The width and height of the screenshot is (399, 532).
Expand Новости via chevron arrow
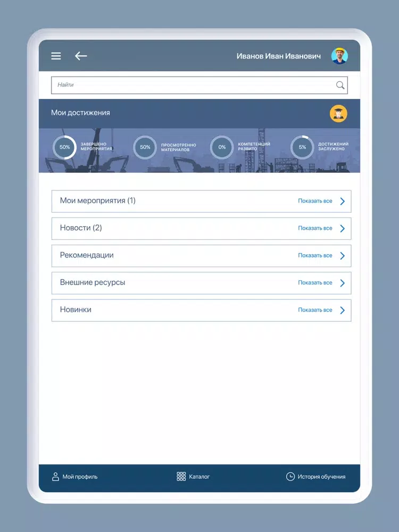point(342,229)
